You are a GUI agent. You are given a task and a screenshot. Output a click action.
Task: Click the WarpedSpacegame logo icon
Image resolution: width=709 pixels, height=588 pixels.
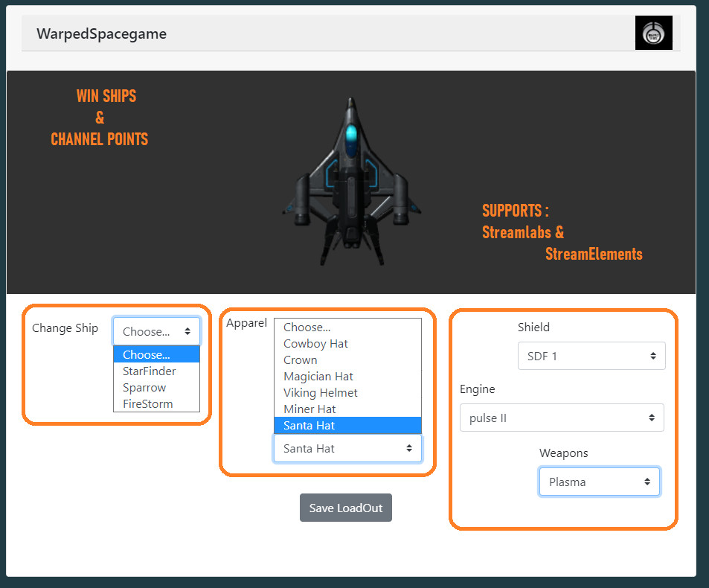point(653,33)
